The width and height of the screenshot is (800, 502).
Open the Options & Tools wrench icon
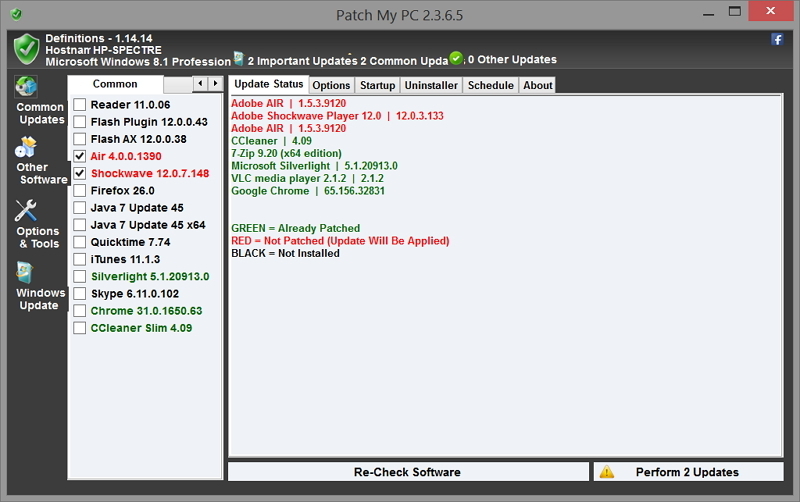coord(26,210)
